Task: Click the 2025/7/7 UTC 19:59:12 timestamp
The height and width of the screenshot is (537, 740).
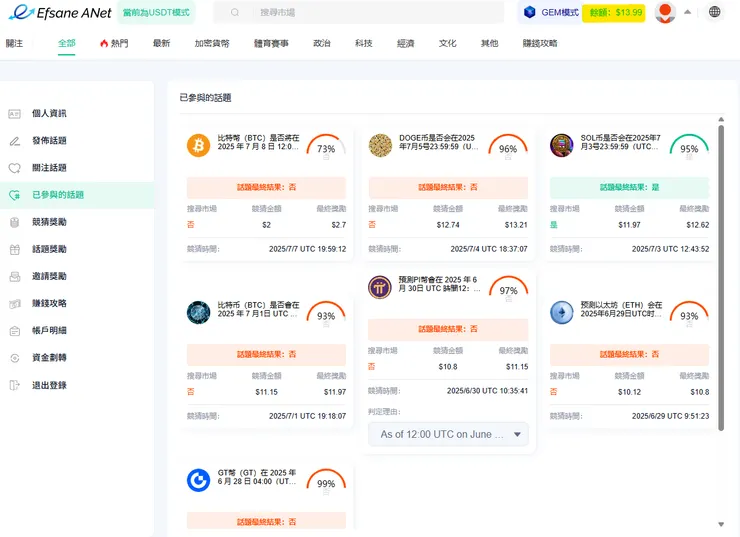Action: (x=307, y=249)
